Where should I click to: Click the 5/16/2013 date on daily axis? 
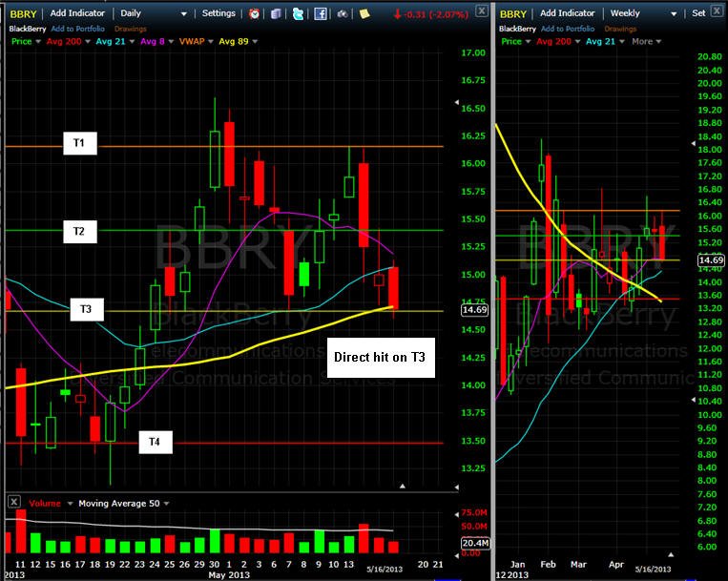pos(385,569)
